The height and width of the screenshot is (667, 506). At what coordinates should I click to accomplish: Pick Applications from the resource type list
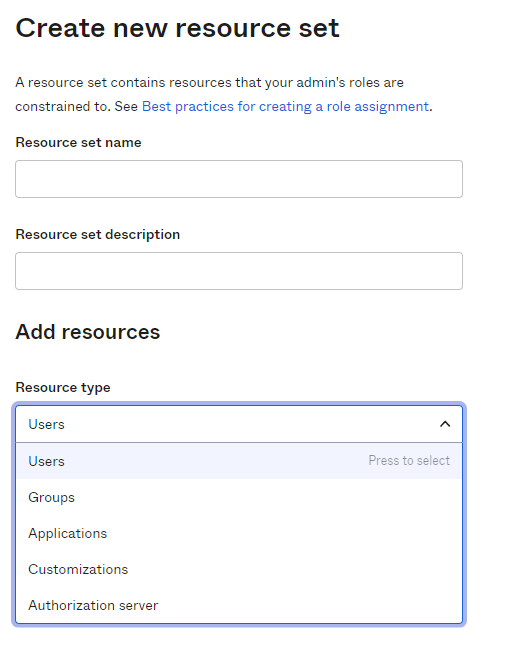[x=239, y=533]
